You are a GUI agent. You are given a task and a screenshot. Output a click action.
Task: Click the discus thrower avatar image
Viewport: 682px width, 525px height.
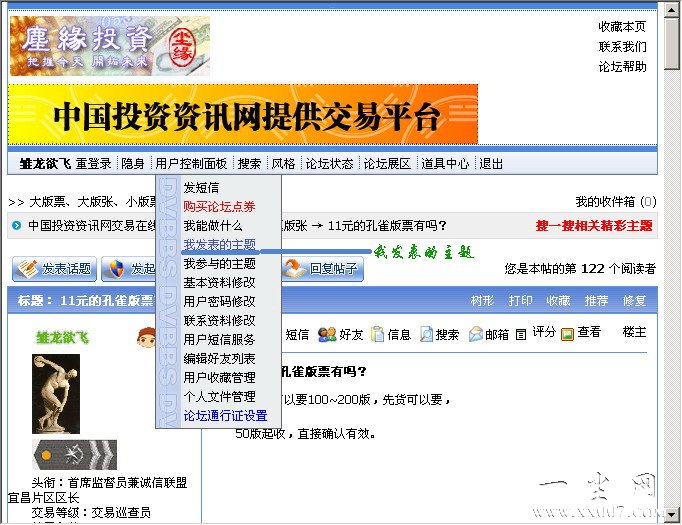tap(56, 394)
